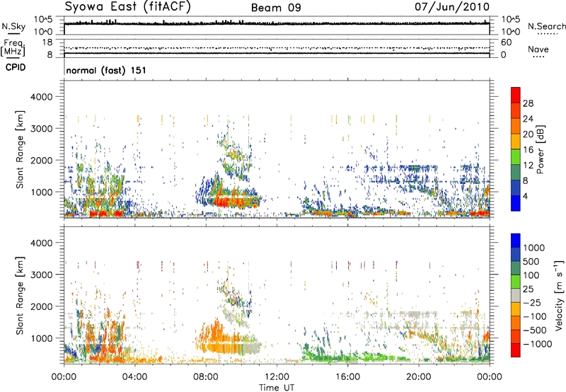Click the blue top Velocity colorbar segment

tap(516, 241)
